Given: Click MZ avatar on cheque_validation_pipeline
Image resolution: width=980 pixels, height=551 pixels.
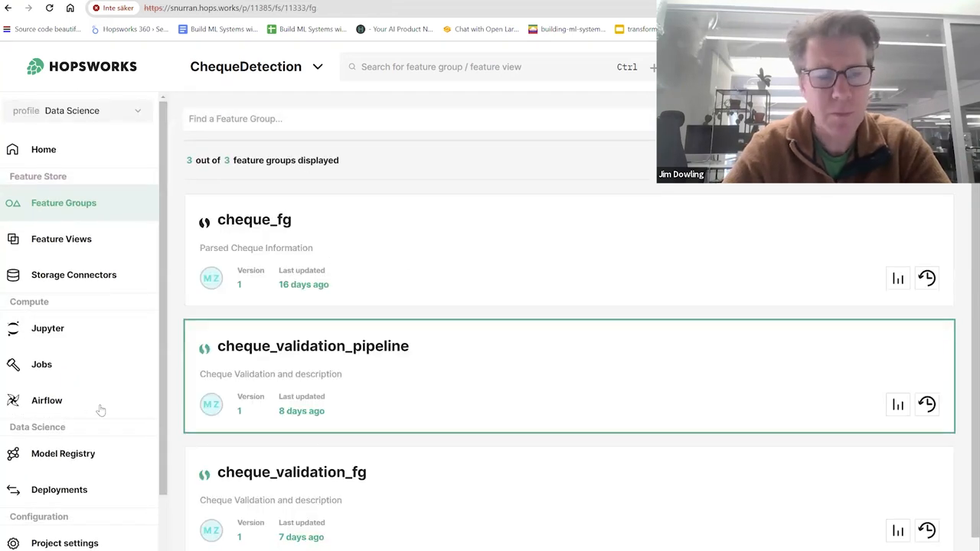Looking at the screenshot, I should (x=211, y=404).
